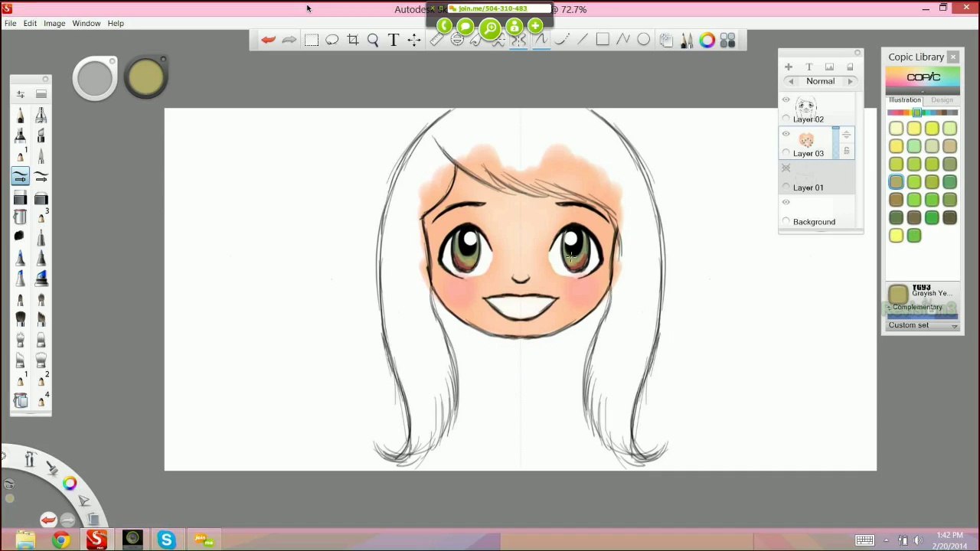980x551 pixels.
Task: Pick the current YG93 Grayish Yellow swatch
Action: click(898, 294)
